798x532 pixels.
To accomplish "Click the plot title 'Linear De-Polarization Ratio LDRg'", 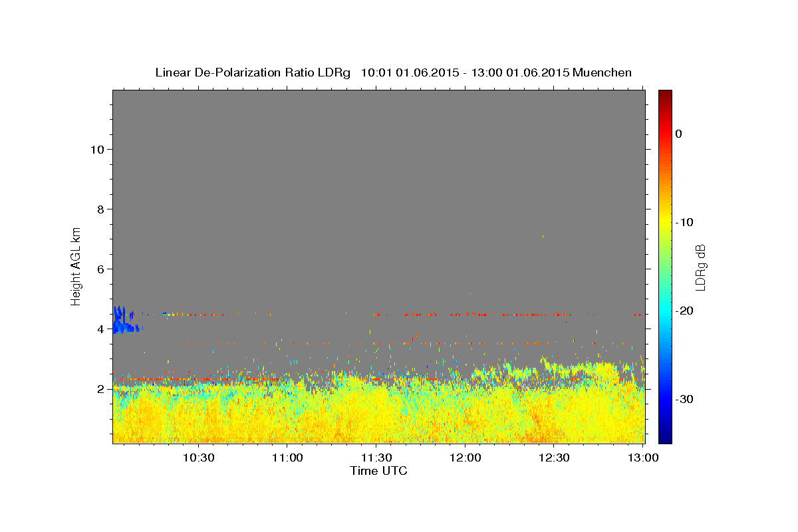I will 253,72.
